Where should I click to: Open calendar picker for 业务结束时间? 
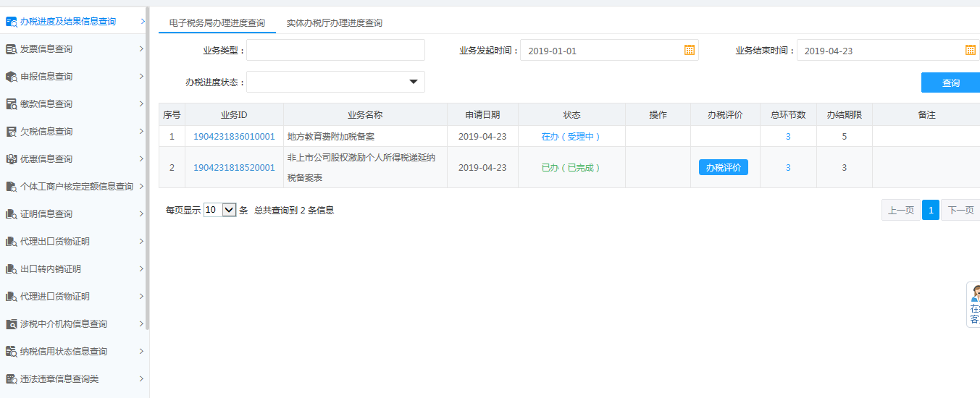[x=971, y=50]
